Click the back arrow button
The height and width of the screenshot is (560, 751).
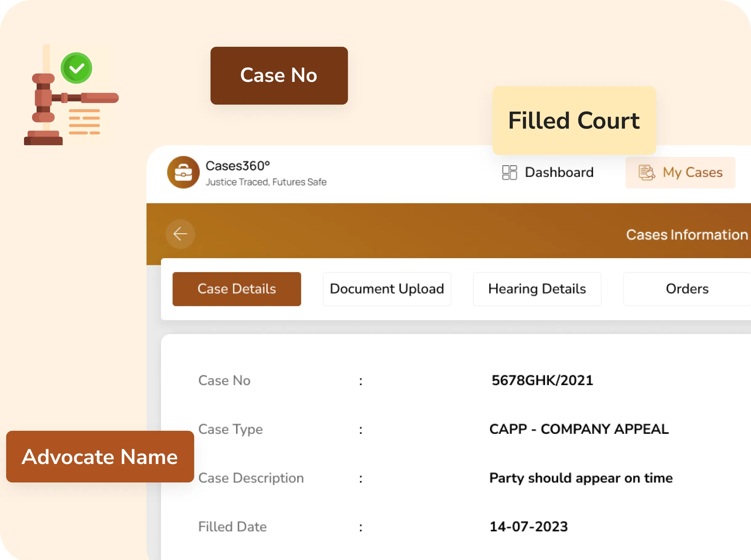click(180, 234)
